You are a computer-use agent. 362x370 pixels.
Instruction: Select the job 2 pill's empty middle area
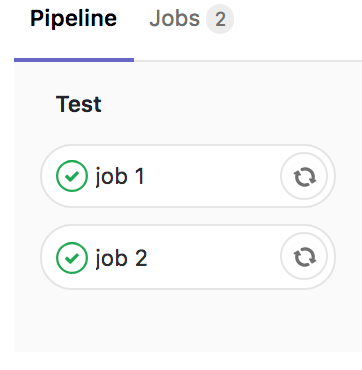(x=213, y=257)
